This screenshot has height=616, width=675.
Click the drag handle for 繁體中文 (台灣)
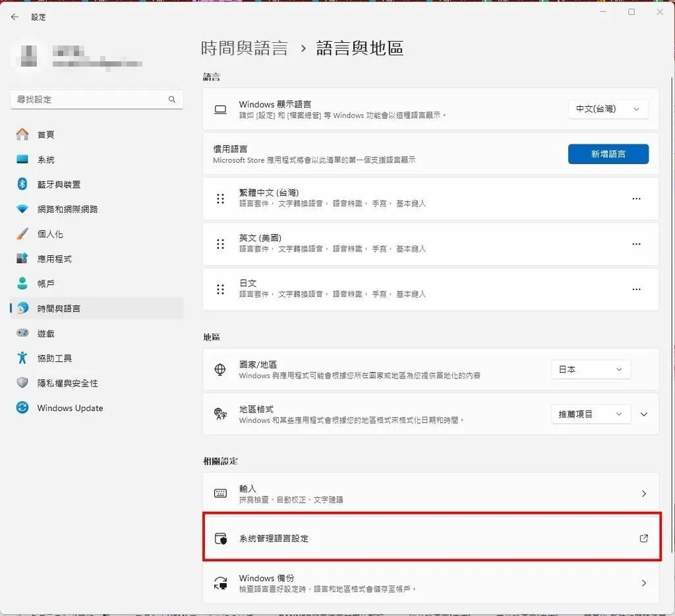tap(220, 199)
